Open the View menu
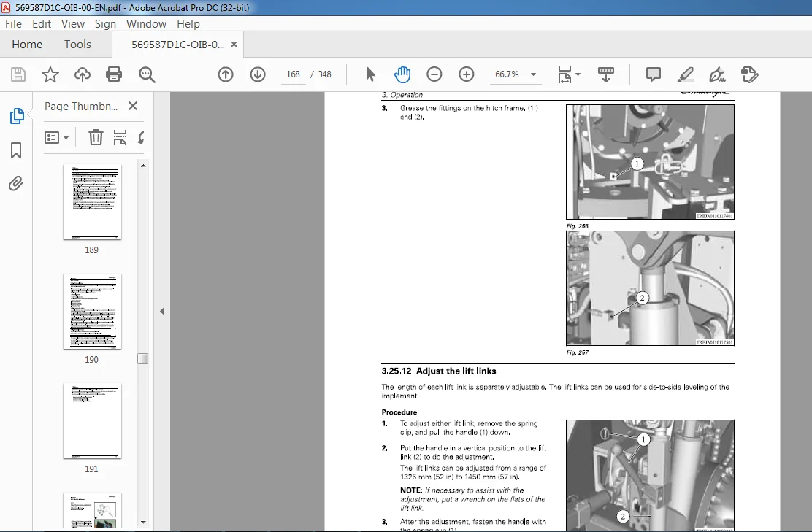The height and width of the screenshot is (532, 812). pos(73,24)
